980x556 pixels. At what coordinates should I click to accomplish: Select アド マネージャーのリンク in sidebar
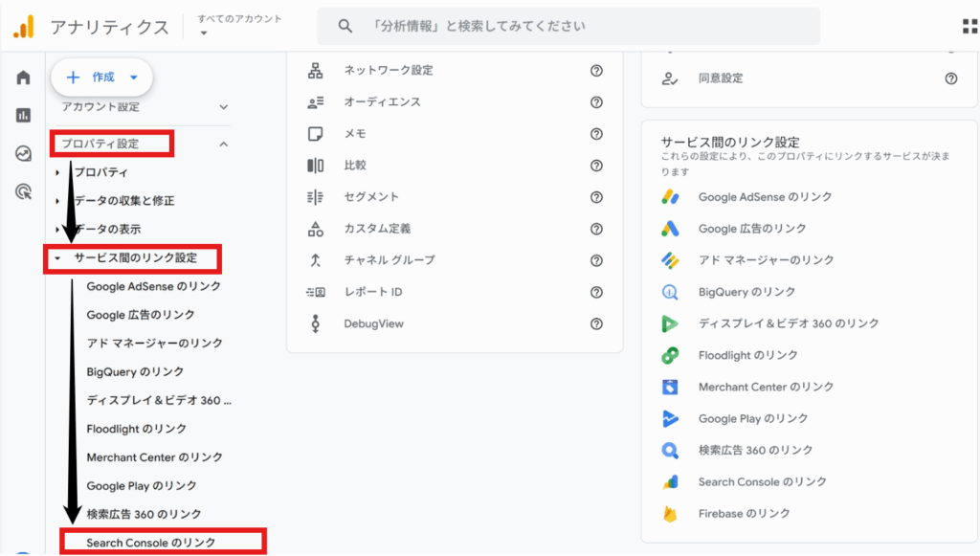pyautogui.click(x=154, y=344)
